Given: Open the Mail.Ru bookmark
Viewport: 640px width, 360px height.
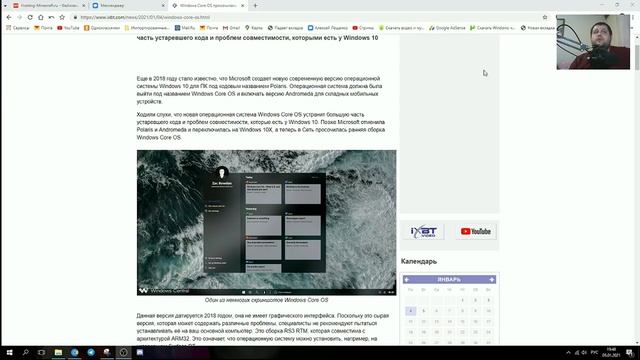Looking at the screenshot, I should (185, 28).
